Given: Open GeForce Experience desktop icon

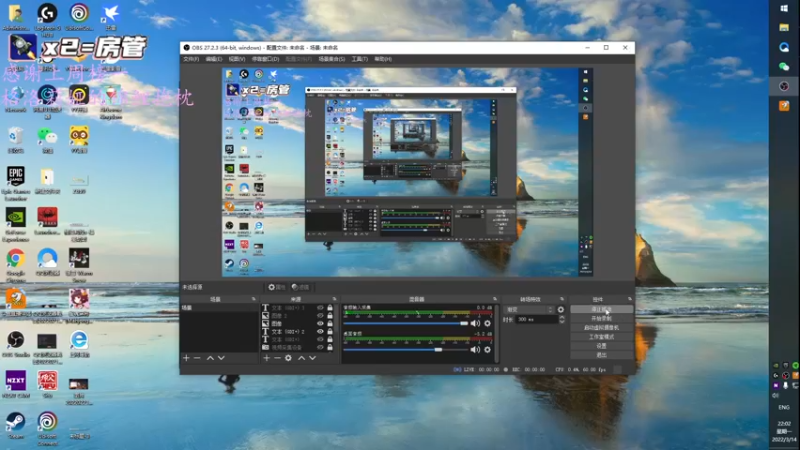Looking at the screenshot, I should click(16, 224).
